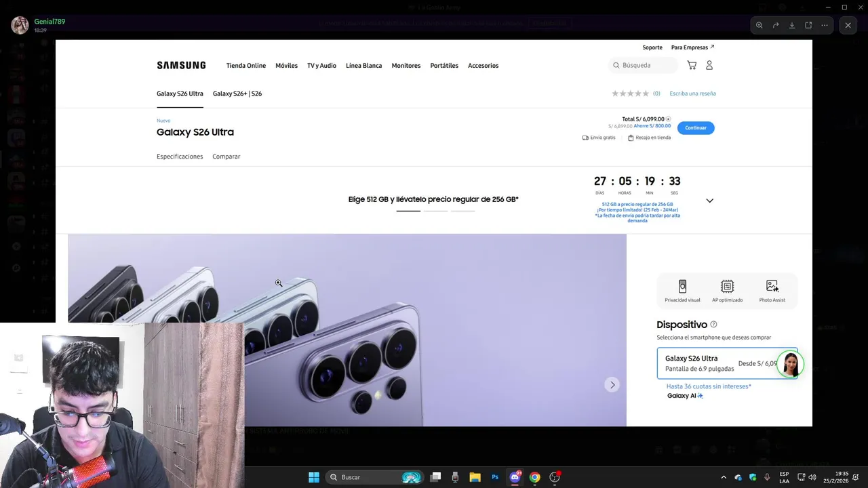Select the first promo banner indicator
This screenshot has width=868, height=488.
pyautogui.click(x=408, y=211)
